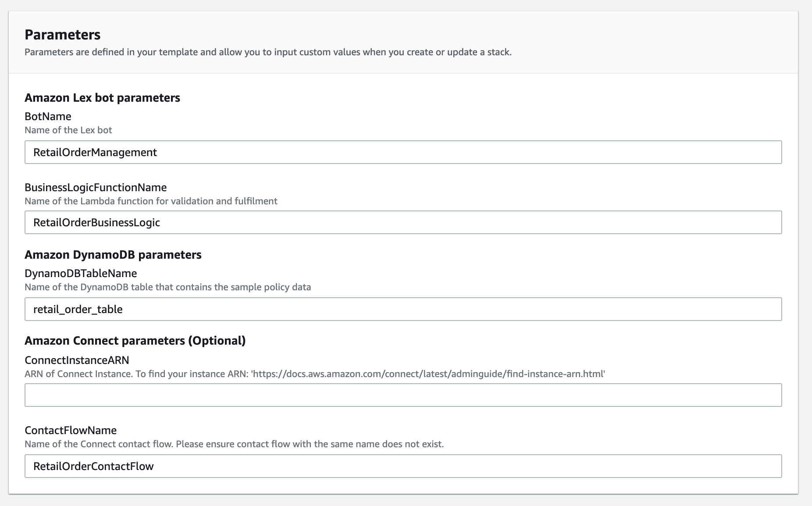Focus the BusinessLogicFunctionName text box
This screenshot has height=506, width=812.
(403, 222)
